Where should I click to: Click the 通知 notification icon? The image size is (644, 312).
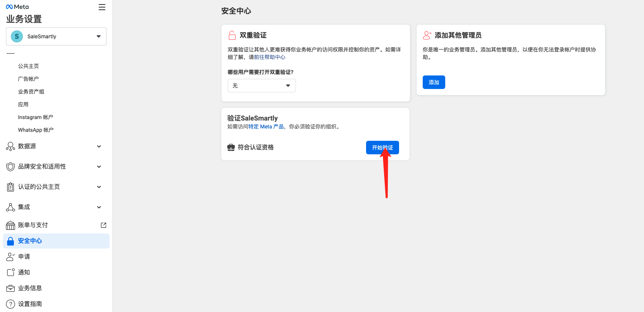(11, 273)
